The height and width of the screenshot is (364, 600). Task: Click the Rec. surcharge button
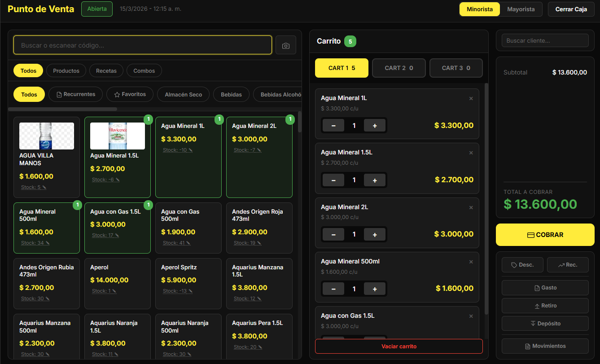567,265
